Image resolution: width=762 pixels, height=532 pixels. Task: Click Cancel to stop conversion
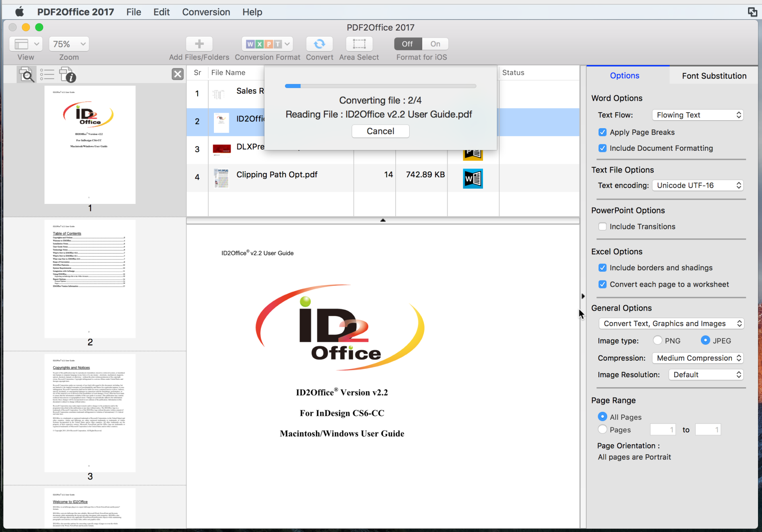pos(381,131)
